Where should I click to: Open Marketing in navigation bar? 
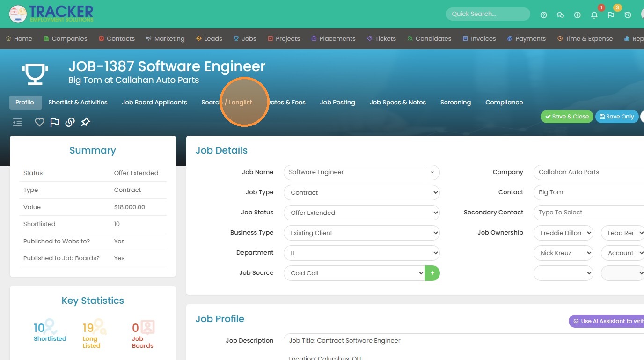(x=165, y=38)
